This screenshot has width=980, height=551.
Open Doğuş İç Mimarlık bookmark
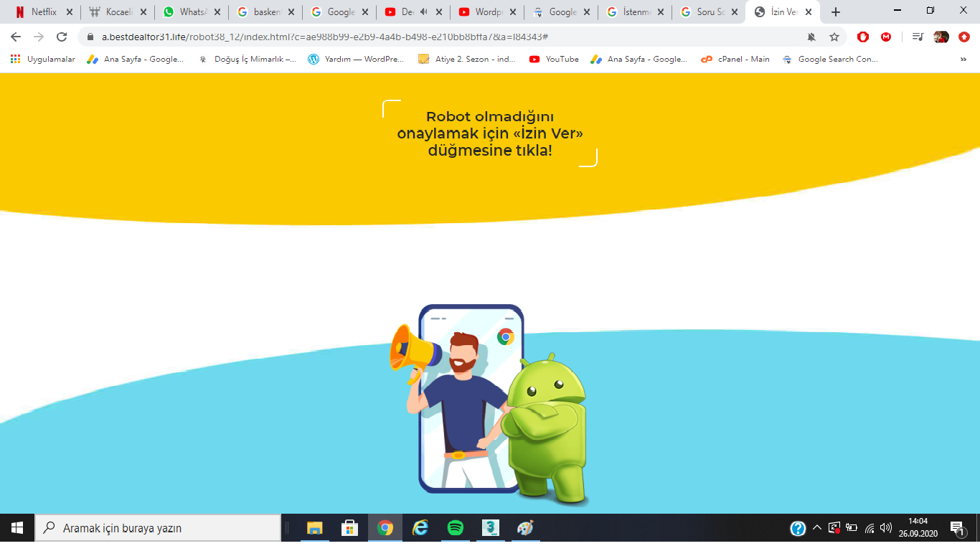coord(248,60)
